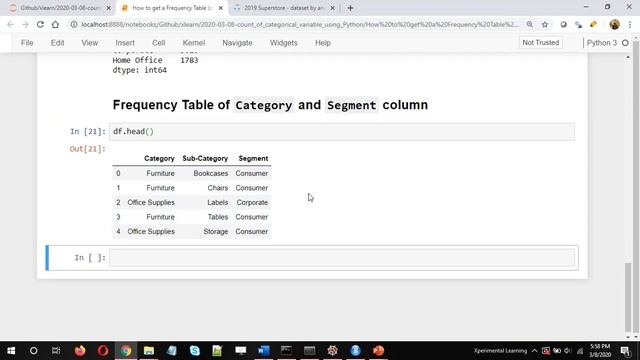
Task: Click the Frequency Table heading
Action: pyautogui.click(x=270, y=105)
